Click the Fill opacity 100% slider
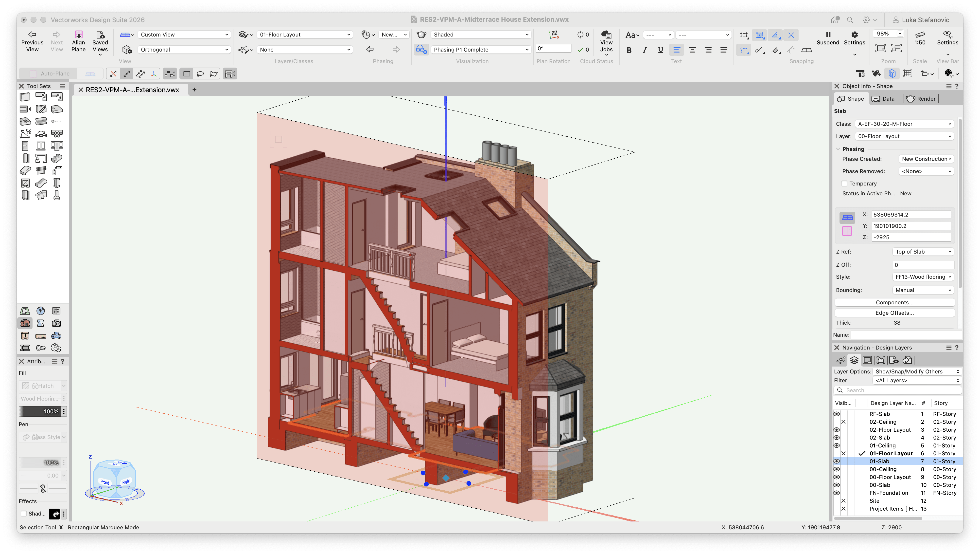The width and height of the screenshot is (980, 554). (40, 411)
